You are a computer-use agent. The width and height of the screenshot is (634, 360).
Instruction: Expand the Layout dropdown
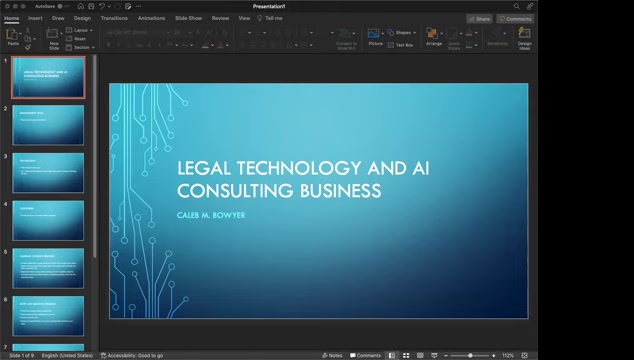coord(80,30)
